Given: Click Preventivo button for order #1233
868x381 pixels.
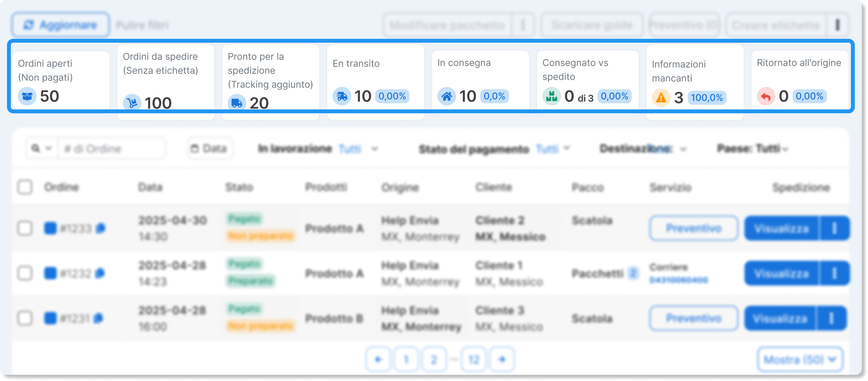Looking at the screenshot, I should click(x=693, y=228).
